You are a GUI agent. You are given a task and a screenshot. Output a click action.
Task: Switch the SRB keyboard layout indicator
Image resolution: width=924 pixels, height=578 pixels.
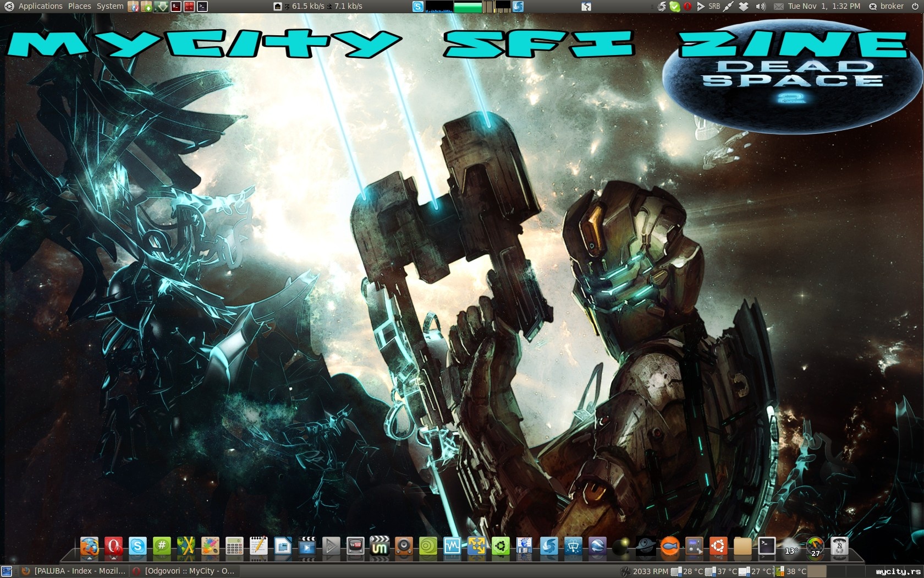pyautogui.click(x=714, y=6)
